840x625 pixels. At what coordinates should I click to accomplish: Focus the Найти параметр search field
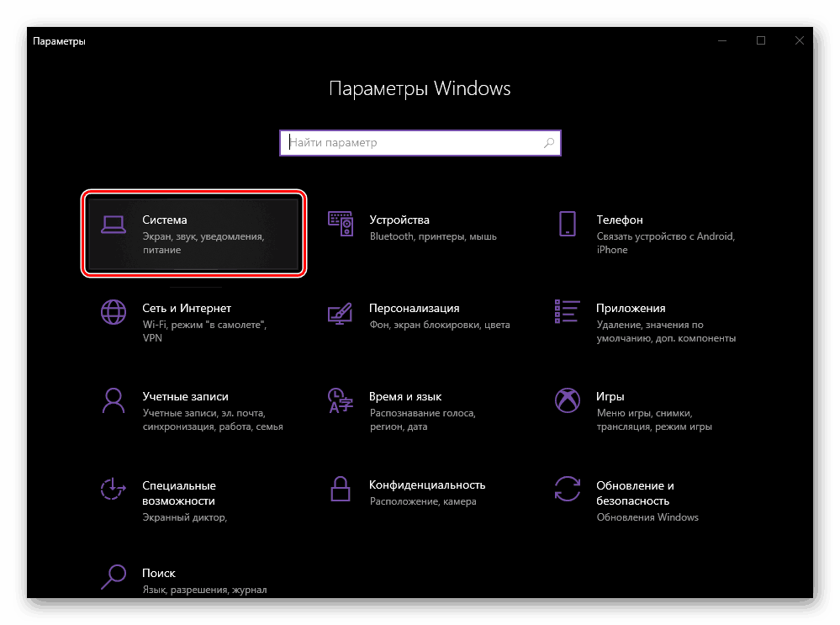coord(420,143)
